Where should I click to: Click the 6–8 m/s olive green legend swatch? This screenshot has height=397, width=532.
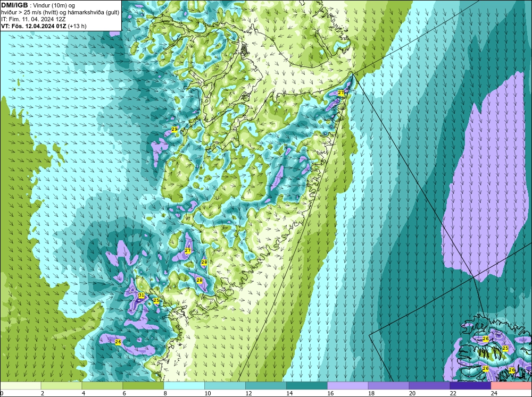(x=143, y=386)
